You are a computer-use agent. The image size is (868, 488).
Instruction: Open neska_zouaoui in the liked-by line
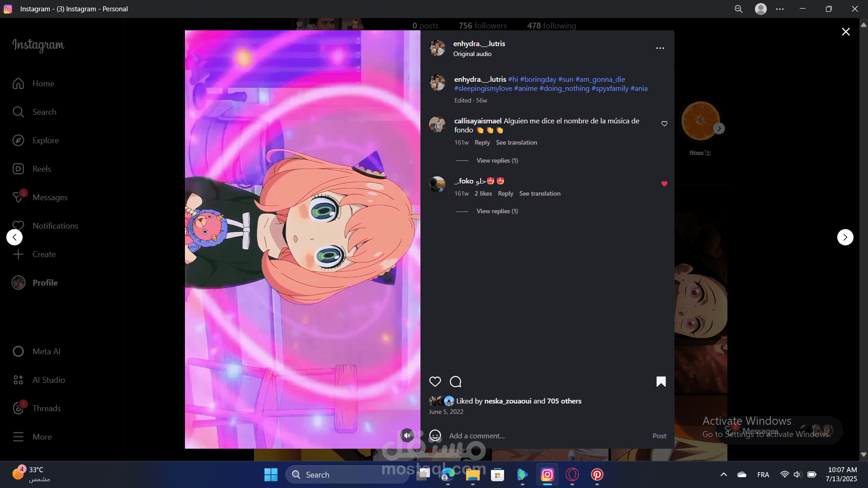(508, 401)
